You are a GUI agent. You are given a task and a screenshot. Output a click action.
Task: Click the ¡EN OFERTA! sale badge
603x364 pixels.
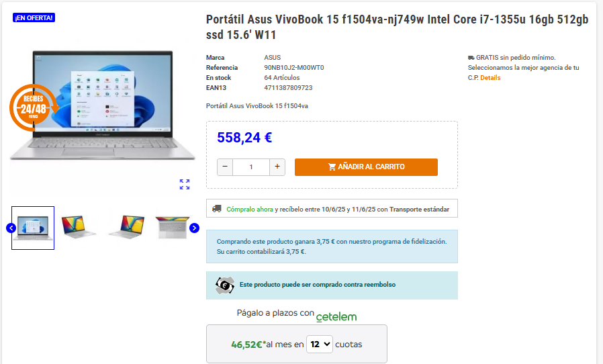(x=34, y=17)
